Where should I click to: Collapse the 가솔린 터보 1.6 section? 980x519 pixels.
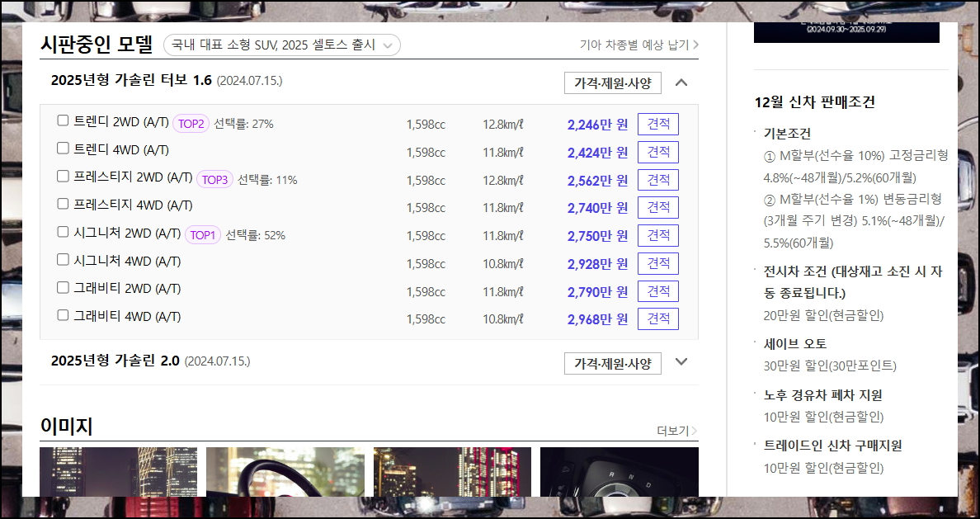[681, 83]
